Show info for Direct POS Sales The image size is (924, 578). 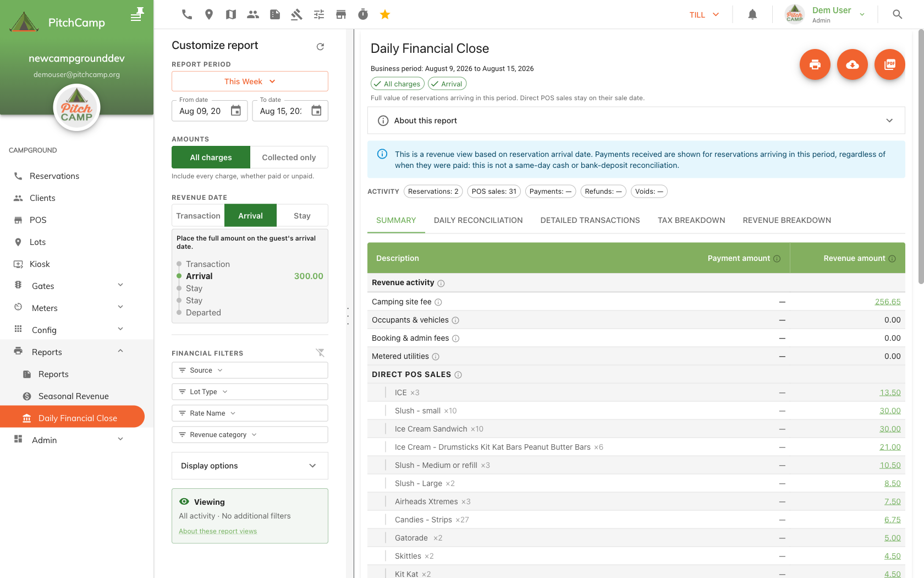458,375
